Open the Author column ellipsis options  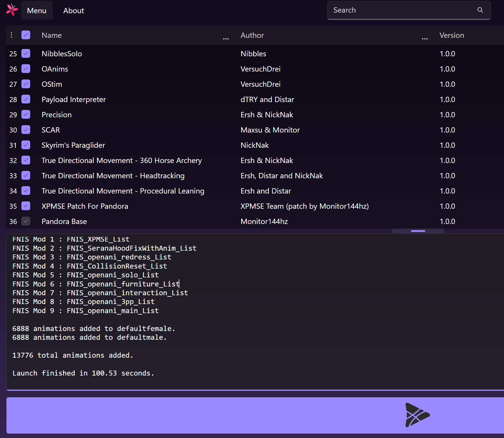pos(425,39)
